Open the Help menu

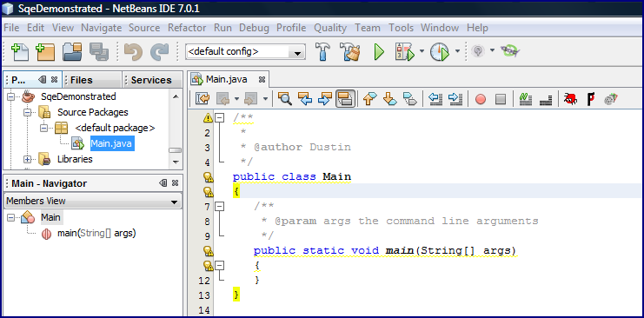477,28
